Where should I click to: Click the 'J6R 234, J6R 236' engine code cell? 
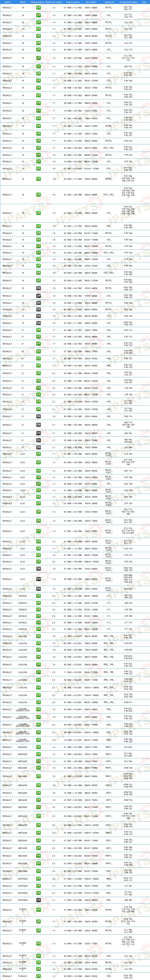click(x=128, y=596)
